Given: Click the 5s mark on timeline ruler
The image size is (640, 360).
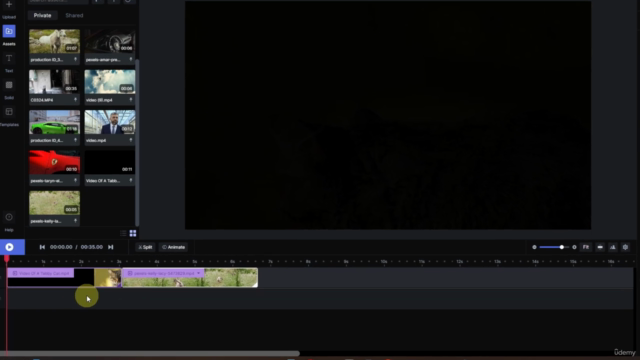Looking at the screenshot, I should (x=195, y=261).
